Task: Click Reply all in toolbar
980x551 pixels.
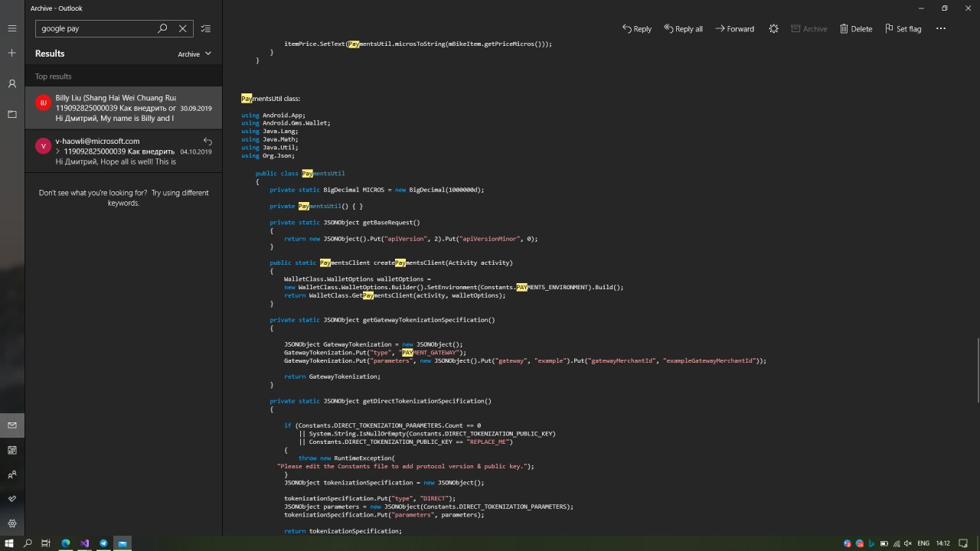Action: click(x=682, y=28)
